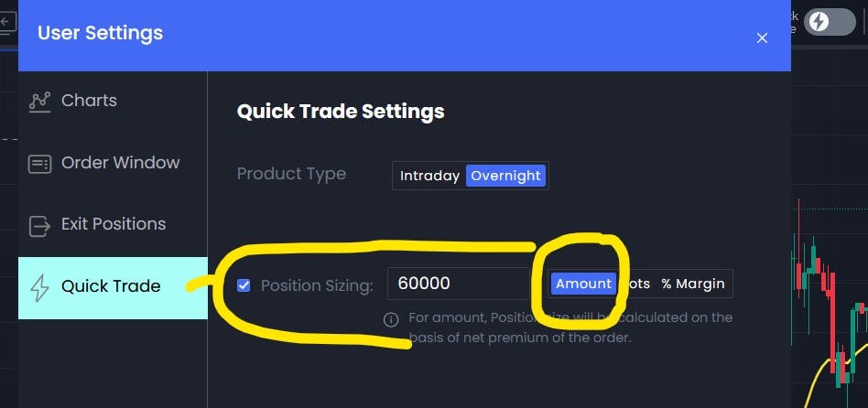Choose Amount as position sizing mode
This screenshot has width=868, height=408.
[583, 284]
